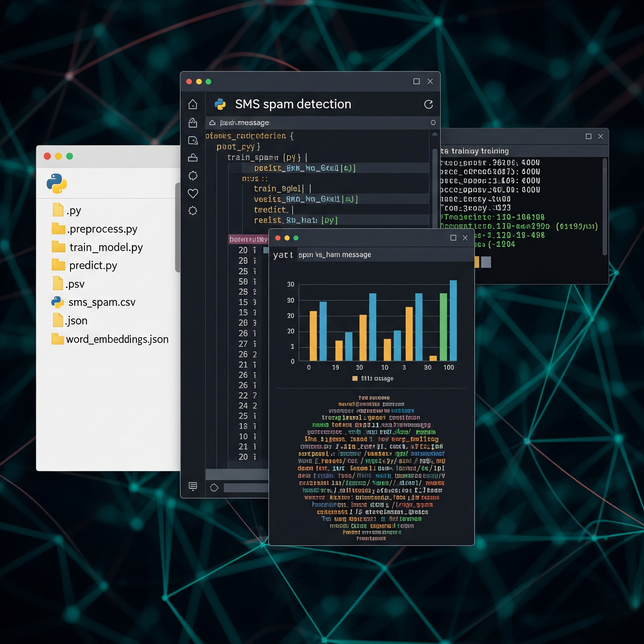Click the green bar in the bar chart
This screenshot has height=644, width=644.
click(x=443, y=327)
